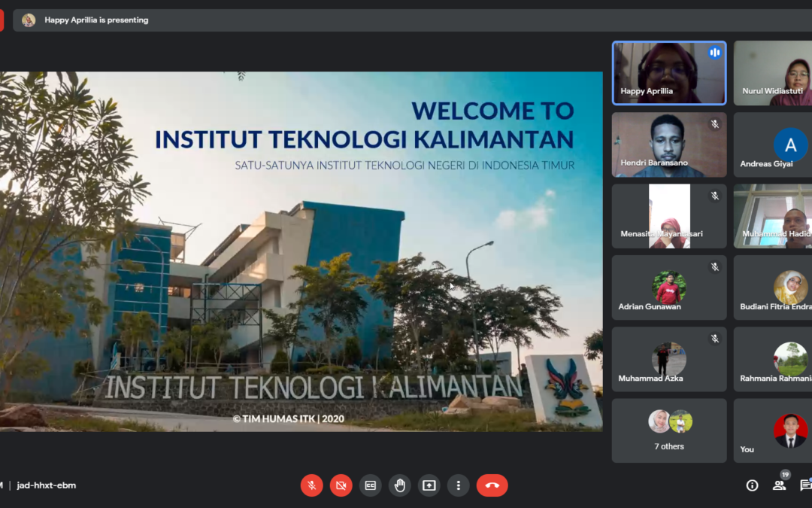Viewport: 812px width, 508px height.
Task: Click speaking indicator on Happy Aprillia tile
Action: click(x=715, y=53)
